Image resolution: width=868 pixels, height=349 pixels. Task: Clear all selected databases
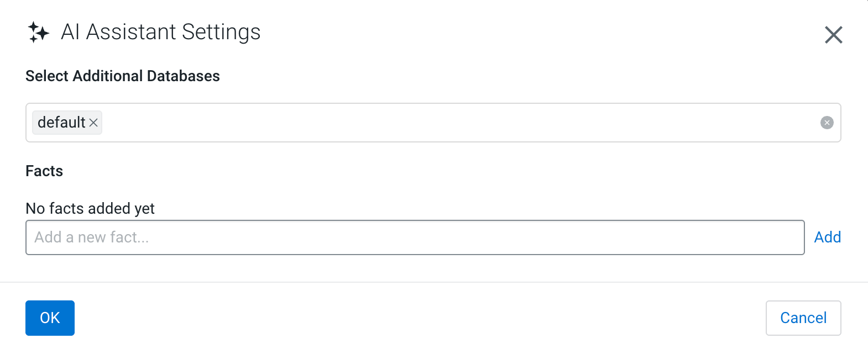click(827, 123)
